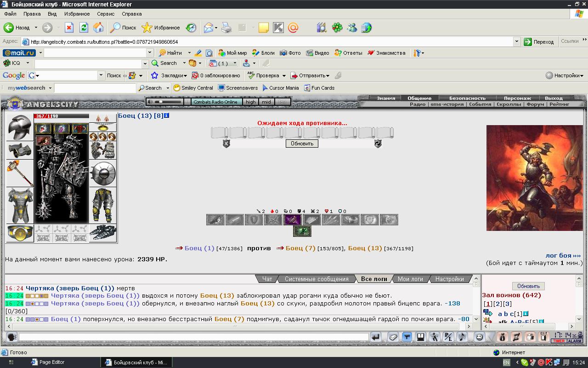Open the Сервис menu
This screenshot has width=588, height=368.
pos(106,14)
